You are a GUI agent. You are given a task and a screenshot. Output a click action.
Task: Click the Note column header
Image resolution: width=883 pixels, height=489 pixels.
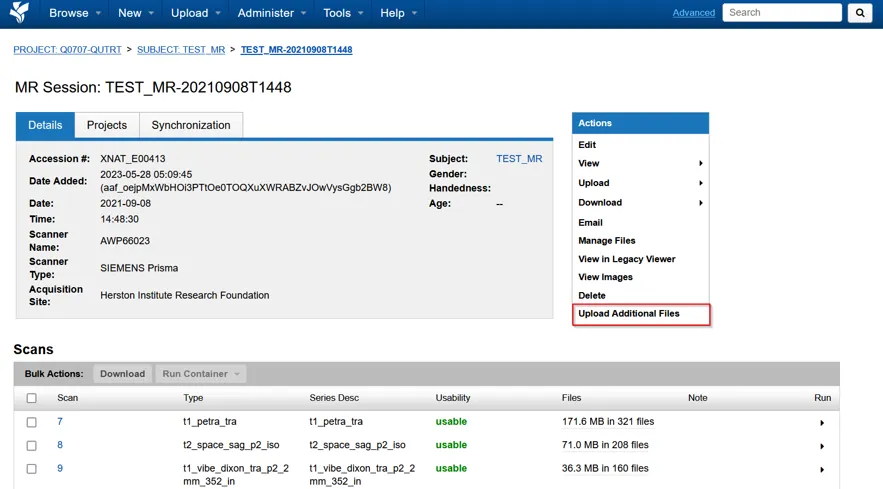(697, 398)
